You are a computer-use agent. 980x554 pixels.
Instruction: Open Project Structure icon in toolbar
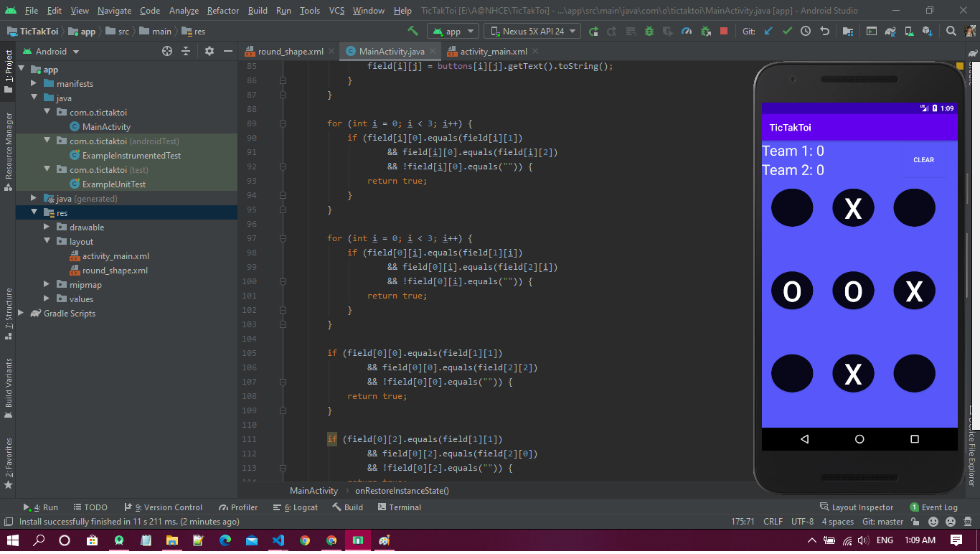[x=848, y=31]
